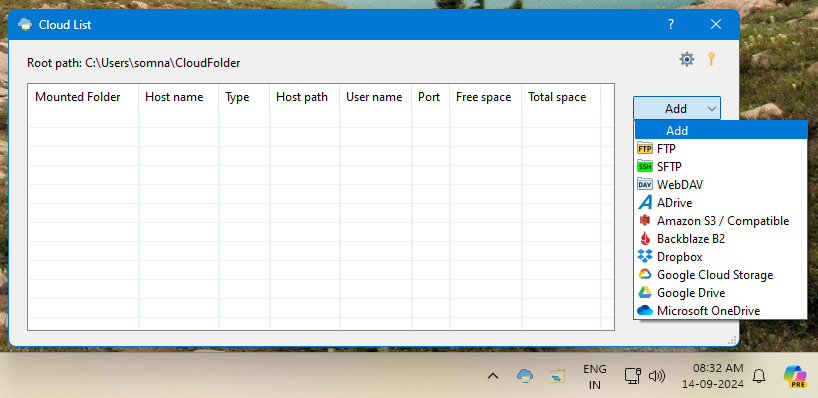The height and width of the screenshot is (398, 818).
Task: Sort by Free space column header
Action: pyautogui.click(x=486, y=97)
